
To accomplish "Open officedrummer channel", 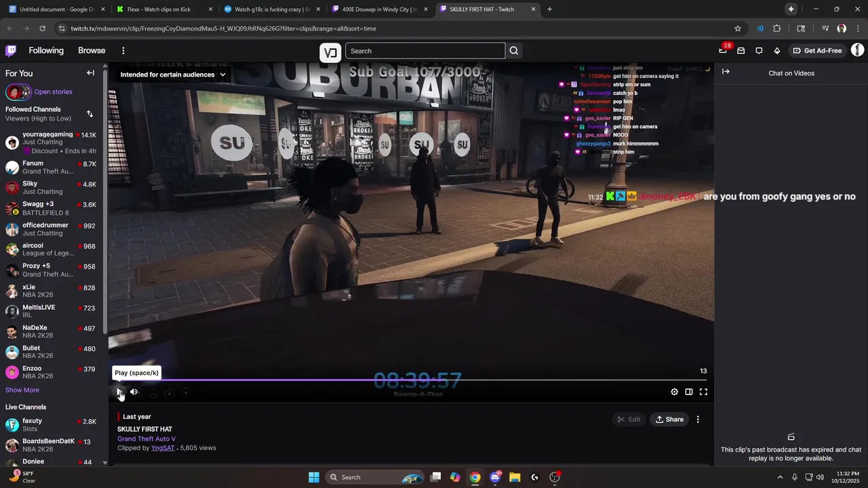I will (51, 229).
